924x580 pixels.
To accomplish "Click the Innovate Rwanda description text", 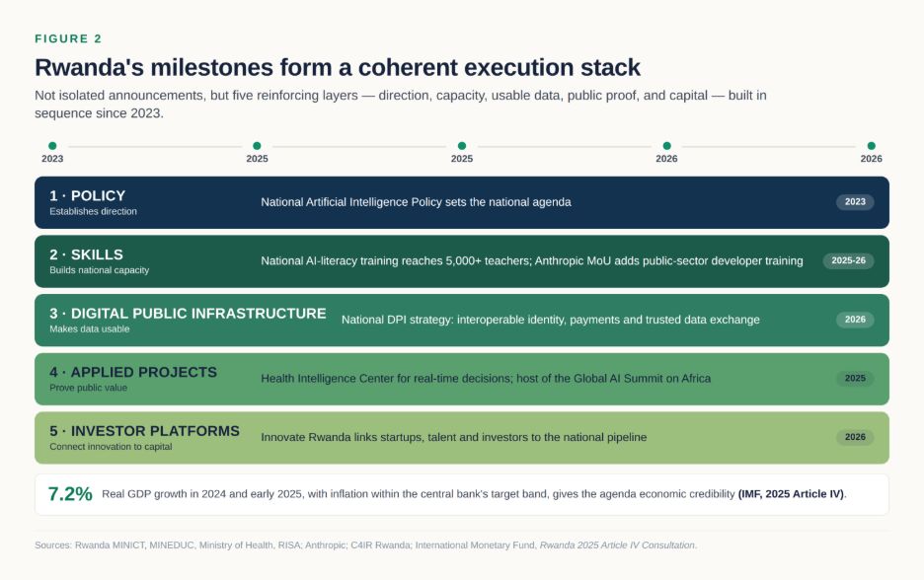I will (454, 438).
